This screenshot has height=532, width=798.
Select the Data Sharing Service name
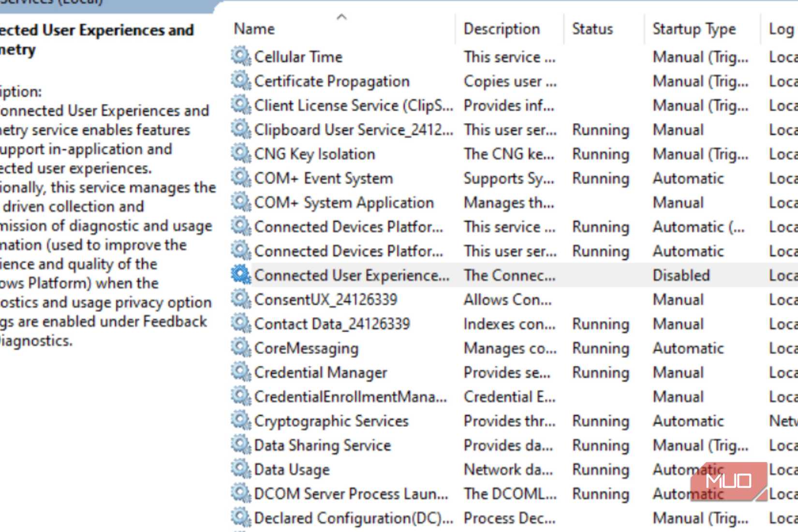click(323, 445)
